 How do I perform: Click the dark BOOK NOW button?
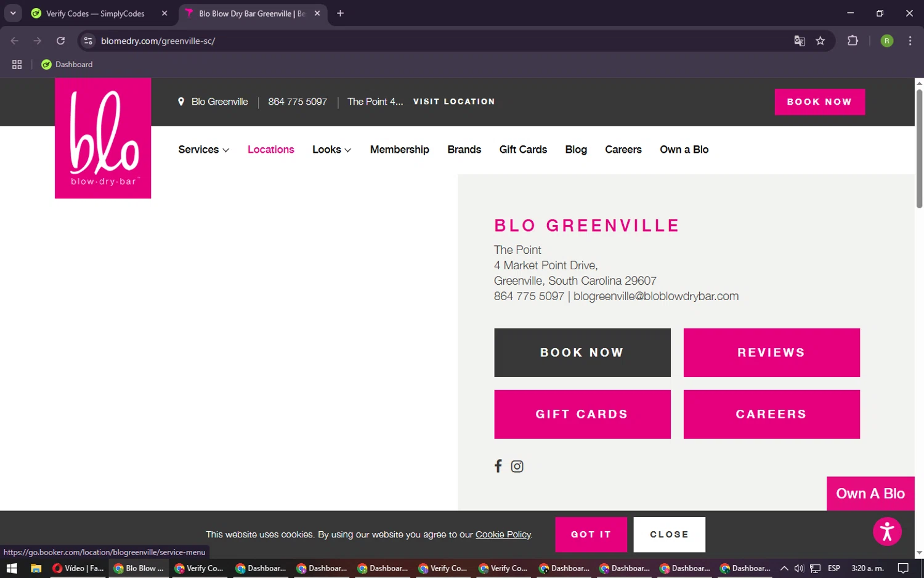pos(582,352)
